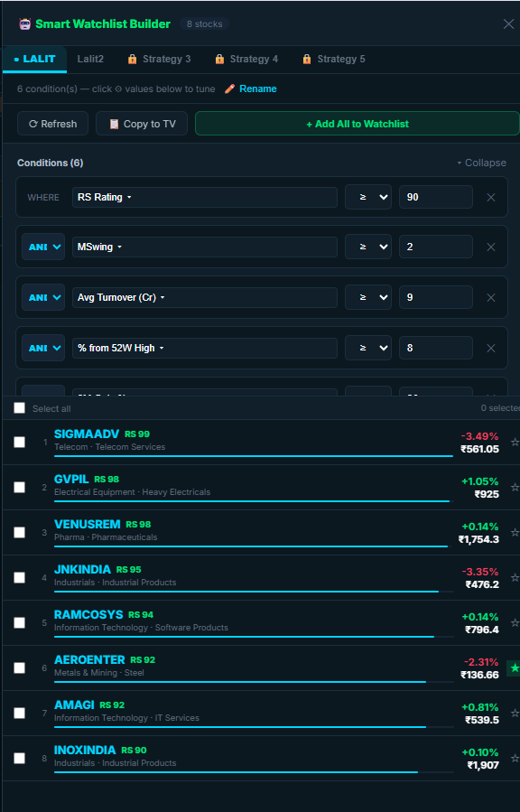Edit the % from 52W High value 8
520x812 pixels.
click(x=436, y=348)
